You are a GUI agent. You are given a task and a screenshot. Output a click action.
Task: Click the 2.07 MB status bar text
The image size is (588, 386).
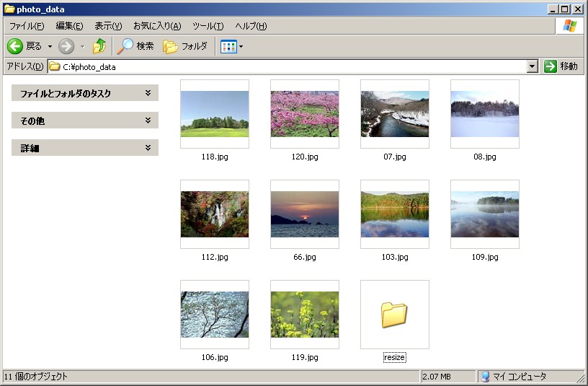[437, 377]
